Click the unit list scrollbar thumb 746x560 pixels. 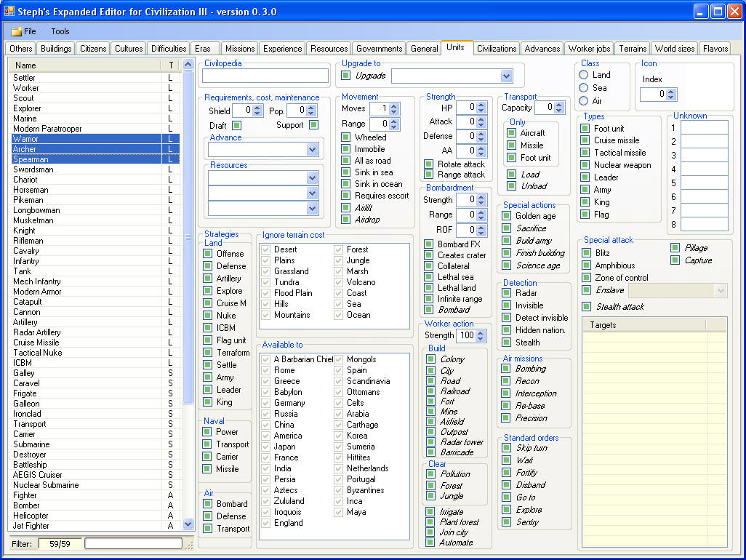coord(188,236)
